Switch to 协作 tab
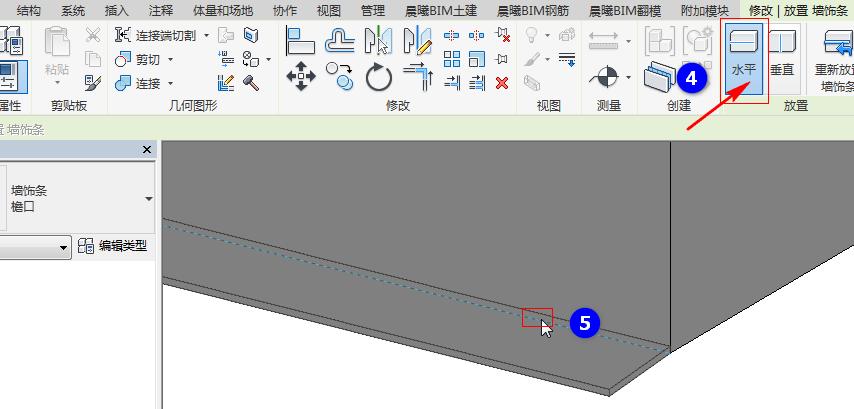854x409 pixels. click(285, 10)
